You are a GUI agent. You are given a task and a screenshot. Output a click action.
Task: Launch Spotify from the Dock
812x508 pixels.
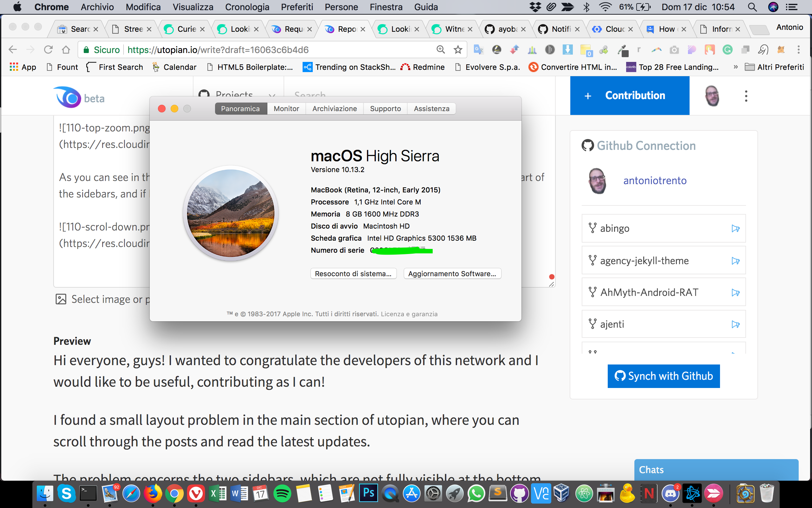pyautogui.click(x=282, y=493)
